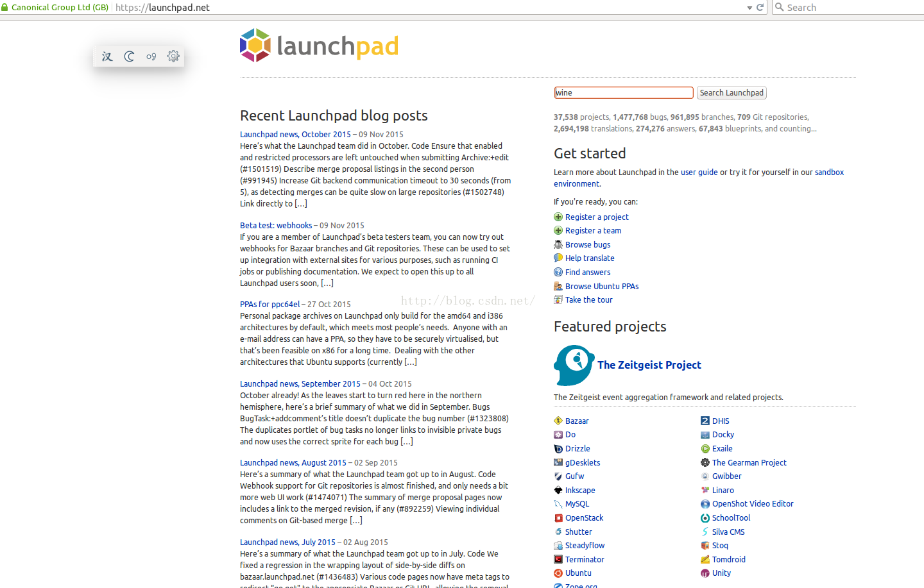The width and height of the screenshot is (924, 588).
Task: Open the gear settings icon in floating toolbar
Action: [173, 56]
